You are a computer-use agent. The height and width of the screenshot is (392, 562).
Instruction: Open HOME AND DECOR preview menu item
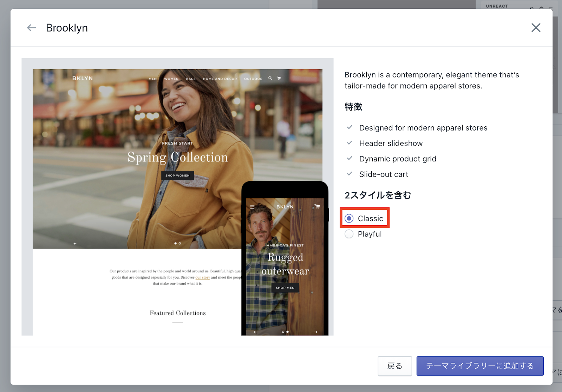220,79
